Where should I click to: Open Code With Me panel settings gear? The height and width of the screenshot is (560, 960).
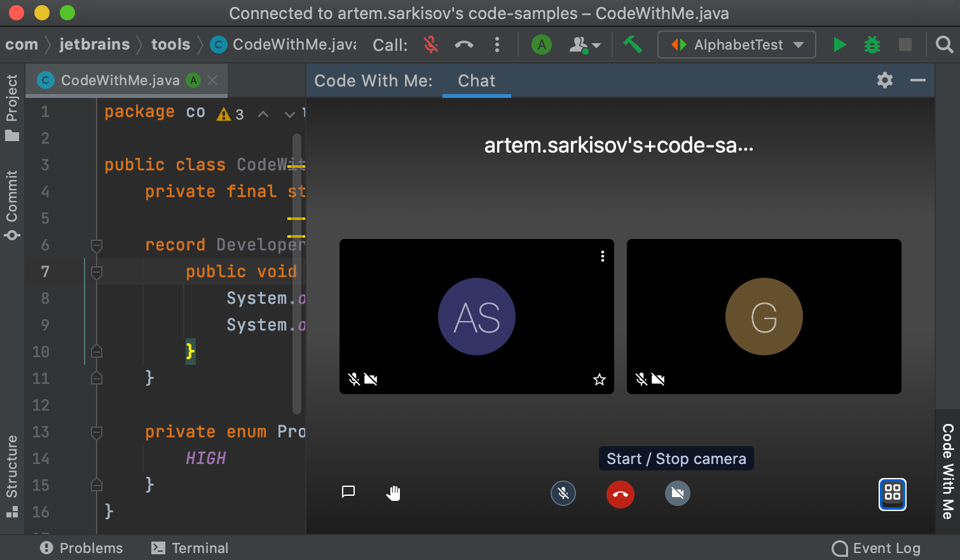pyautogui.click(x=884, y=80)
